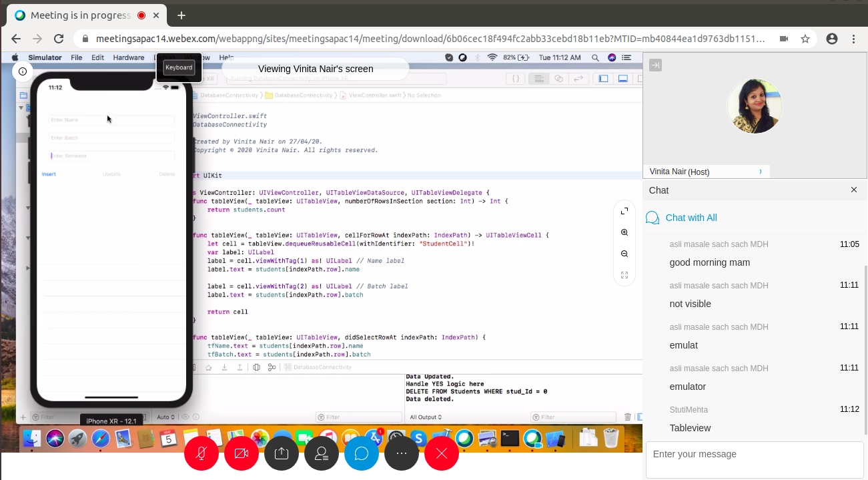Mute microphone in Webex meeting controls
Screen dimensions: 868x480
pyautogui.click(x=201, y=453)
